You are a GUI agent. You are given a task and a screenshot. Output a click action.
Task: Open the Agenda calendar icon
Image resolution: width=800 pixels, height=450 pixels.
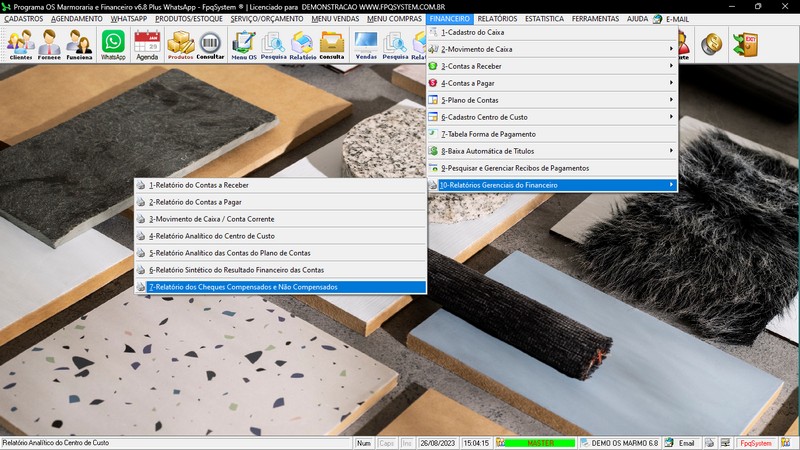[x=147, y=44]
